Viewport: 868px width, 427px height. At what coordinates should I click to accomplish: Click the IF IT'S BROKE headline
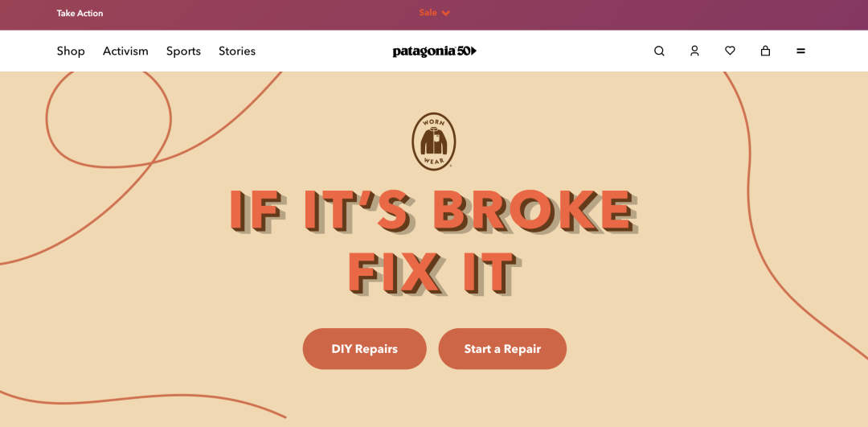pos(433,211)
